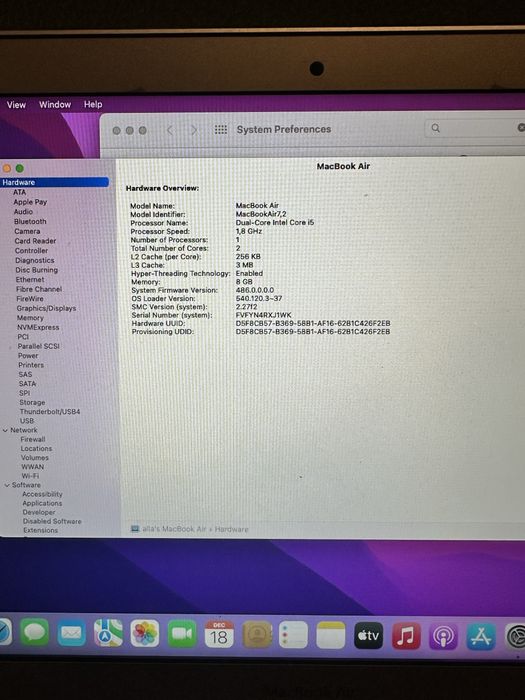Go back in System Preferences

point(170,130)
